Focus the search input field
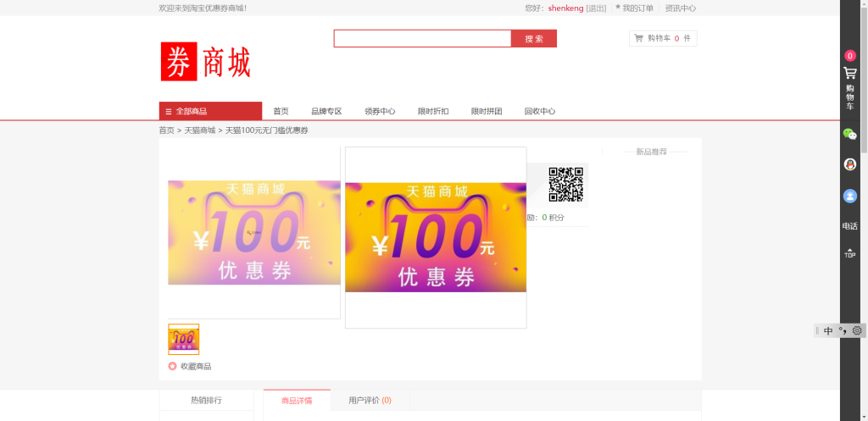This screenshot has width=868, height=421. 422,39
